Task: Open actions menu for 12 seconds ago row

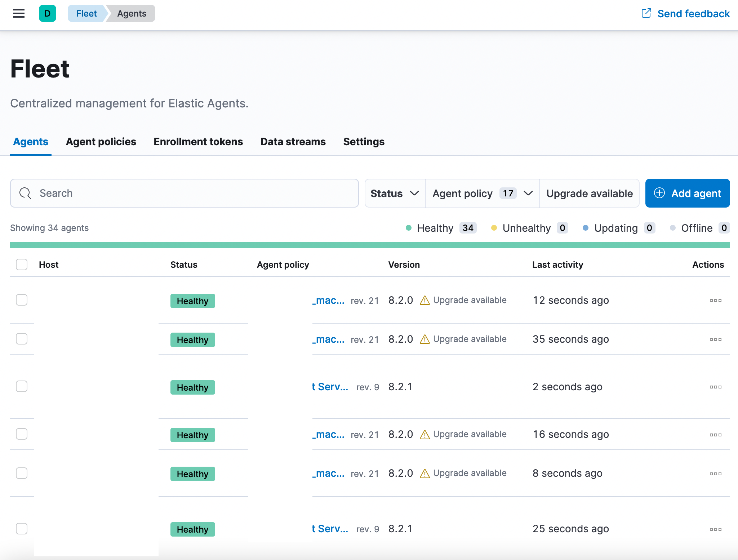Action: point(715,301)
